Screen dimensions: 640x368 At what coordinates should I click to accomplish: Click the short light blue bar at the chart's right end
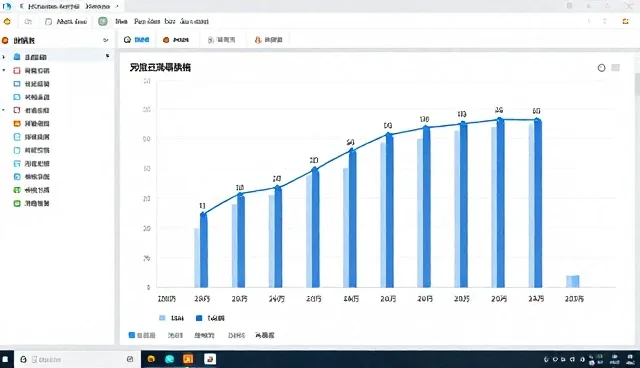pos(573,281)
